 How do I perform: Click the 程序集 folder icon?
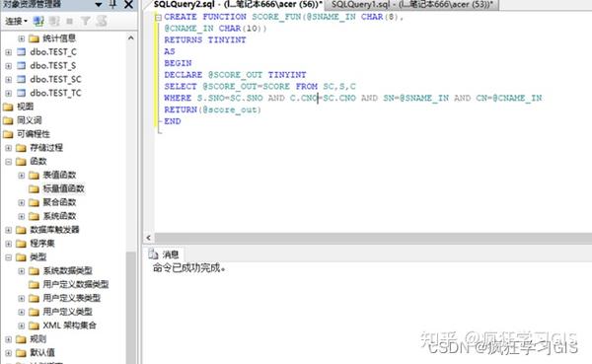[x=21, y=244]
